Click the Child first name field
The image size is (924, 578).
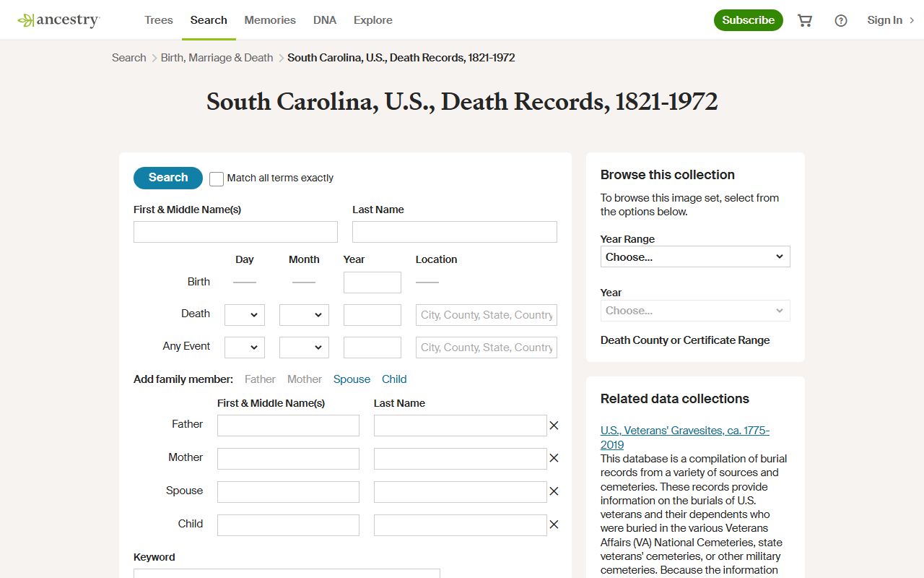[x=288, y=525]
